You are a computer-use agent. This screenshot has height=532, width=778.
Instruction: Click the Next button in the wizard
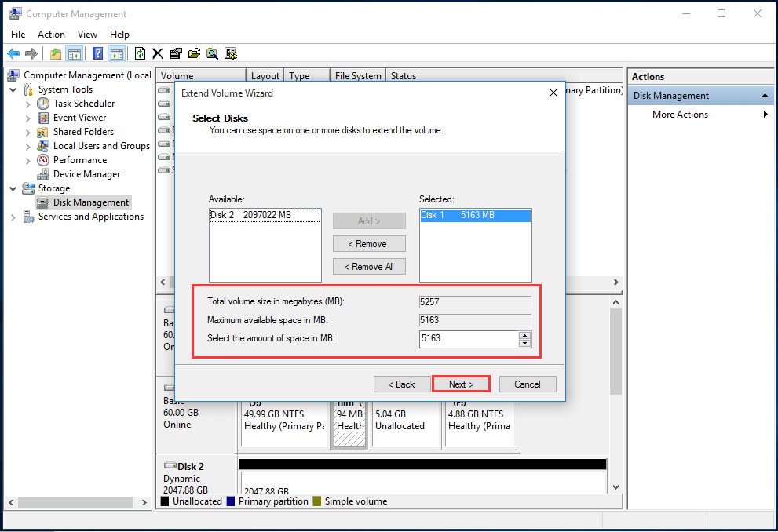461,384
